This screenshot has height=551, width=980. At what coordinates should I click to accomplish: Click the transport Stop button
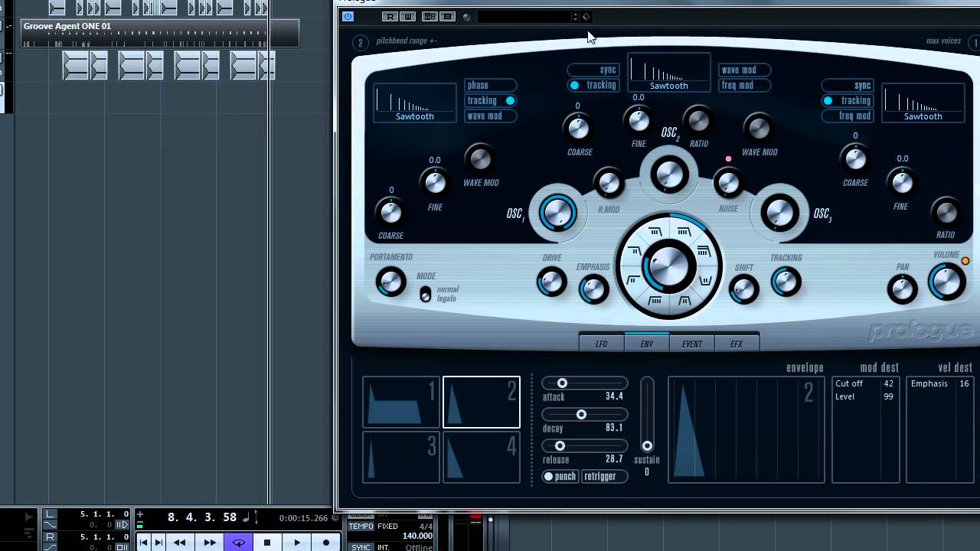267,543
